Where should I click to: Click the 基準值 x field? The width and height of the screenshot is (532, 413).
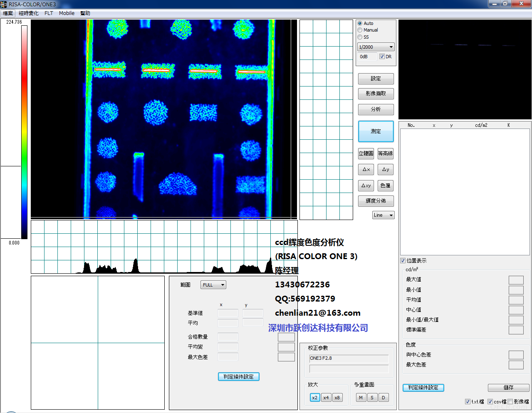click(228, 313)
